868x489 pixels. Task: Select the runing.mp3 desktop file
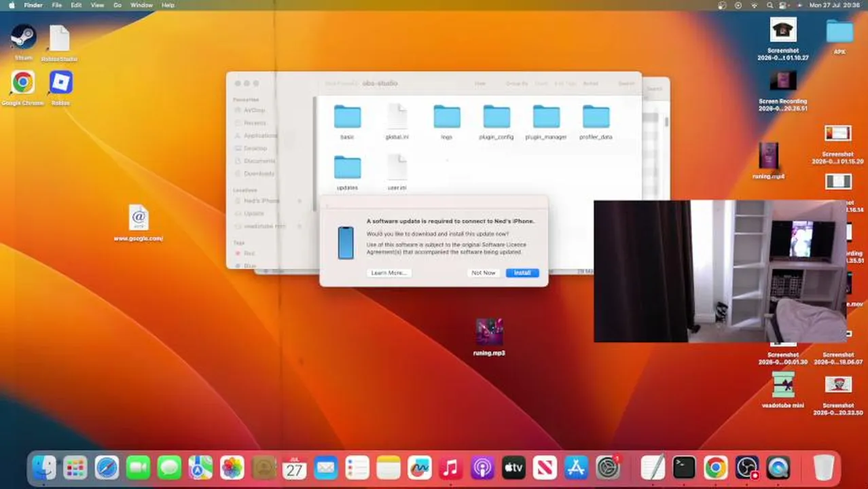pos(489,333)
